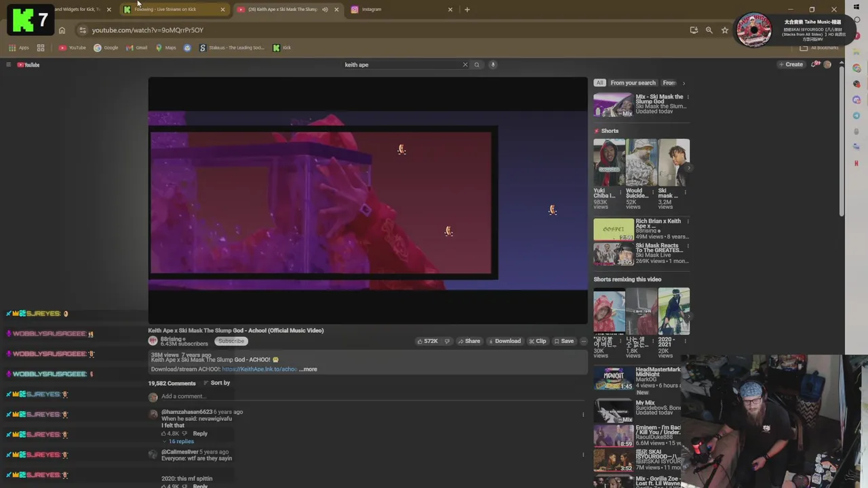Image resolution: width=868 pixels, height=488 pixels.
Task: Select the 'From your search' chip
Action: click(x=633, y=83)
